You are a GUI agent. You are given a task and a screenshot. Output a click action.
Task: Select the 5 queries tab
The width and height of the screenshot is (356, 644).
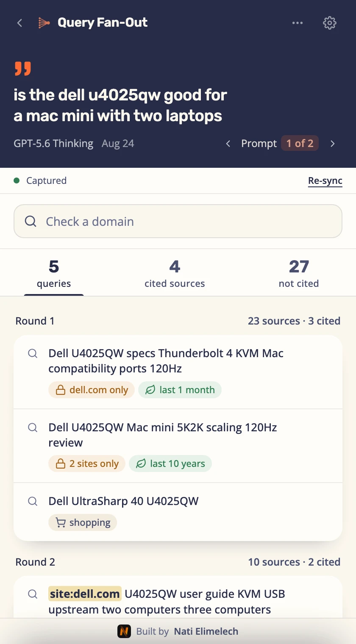click(54, 274)
